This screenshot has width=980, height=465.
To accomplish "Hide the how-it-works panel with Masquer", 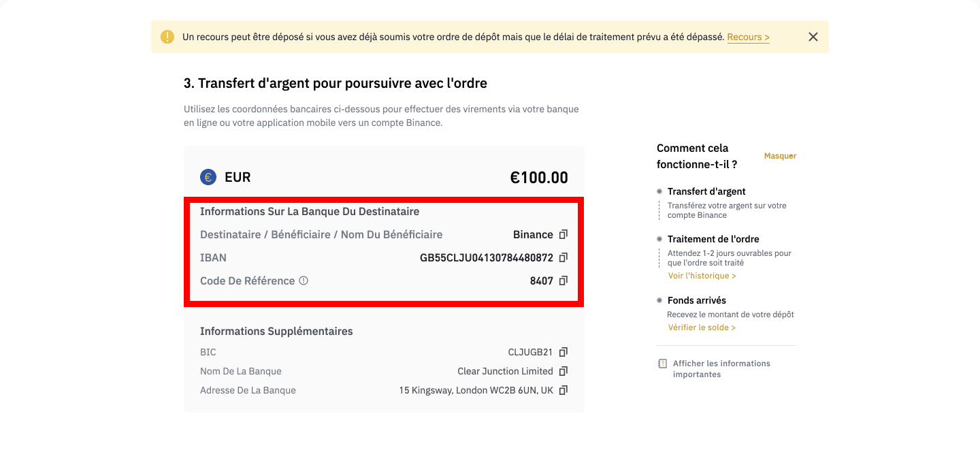I will click(780, 156).
